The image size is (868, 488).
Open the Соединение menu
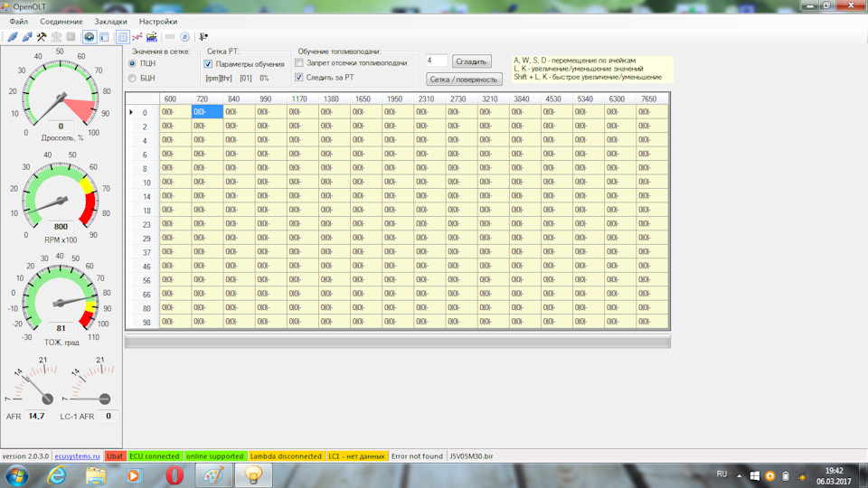pyautogui.click(x=61, y=22)
